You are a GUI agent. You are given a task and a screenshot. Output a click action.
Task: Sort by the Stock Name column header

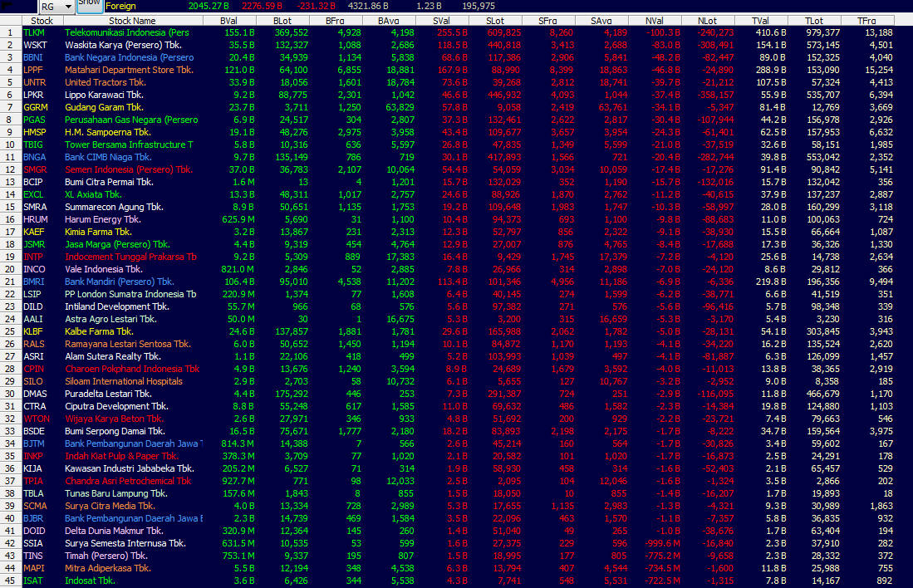coord(133,21)
